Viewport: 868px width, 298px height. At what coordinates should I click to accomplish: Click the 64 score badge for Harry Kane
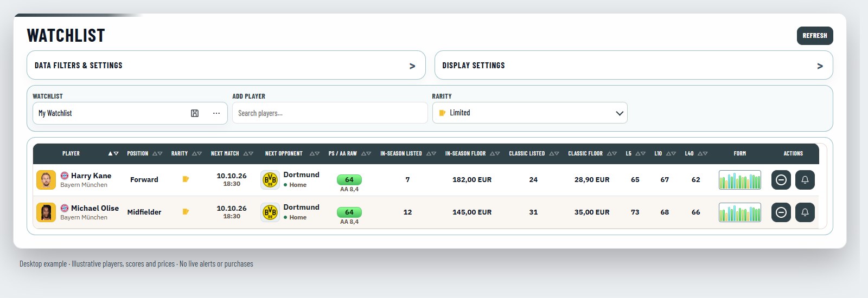click(x=349, y=180)
